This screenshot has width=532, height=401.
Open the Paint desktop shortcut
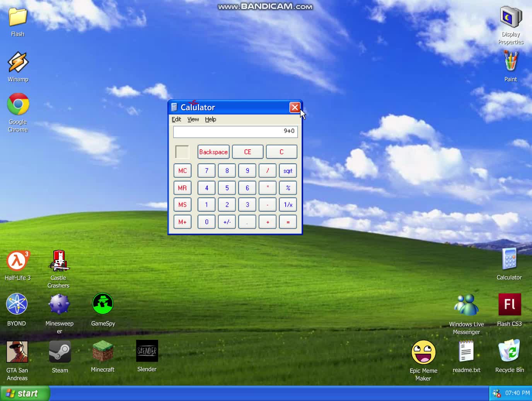click(x=510, y=62)
